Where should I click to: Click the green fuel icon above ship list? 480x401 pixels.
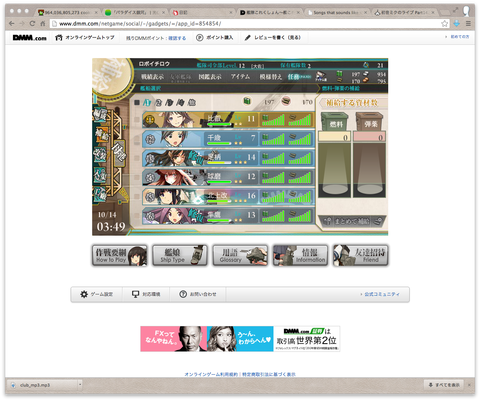[x=247, y=101]
